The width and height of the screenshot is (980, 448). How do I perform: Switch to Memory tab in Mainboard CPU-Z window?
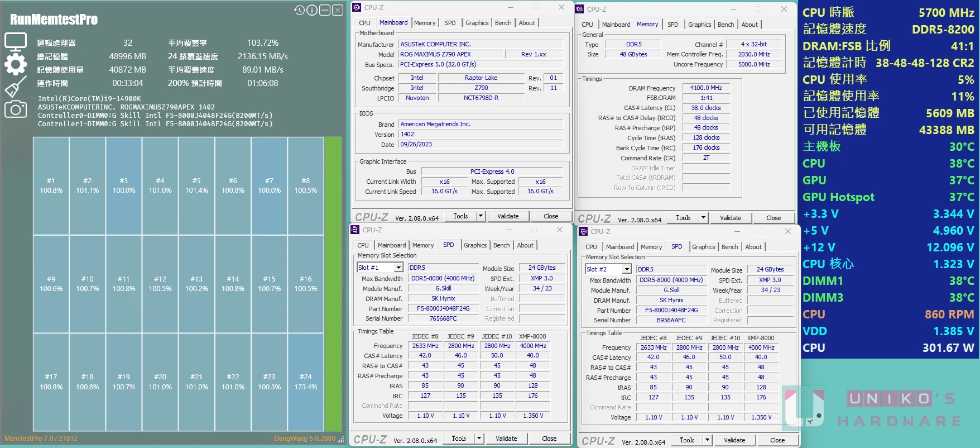(425, 23)
